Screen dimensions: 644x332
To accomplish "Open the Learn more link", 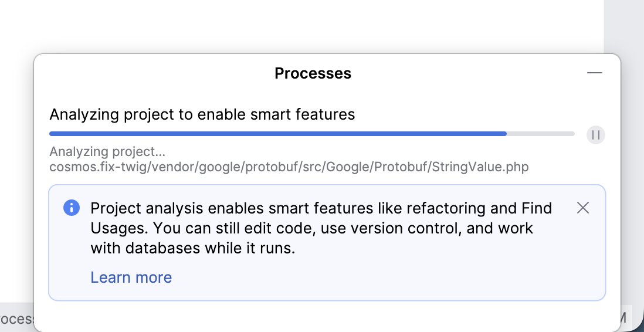I will tap(131, 277).
